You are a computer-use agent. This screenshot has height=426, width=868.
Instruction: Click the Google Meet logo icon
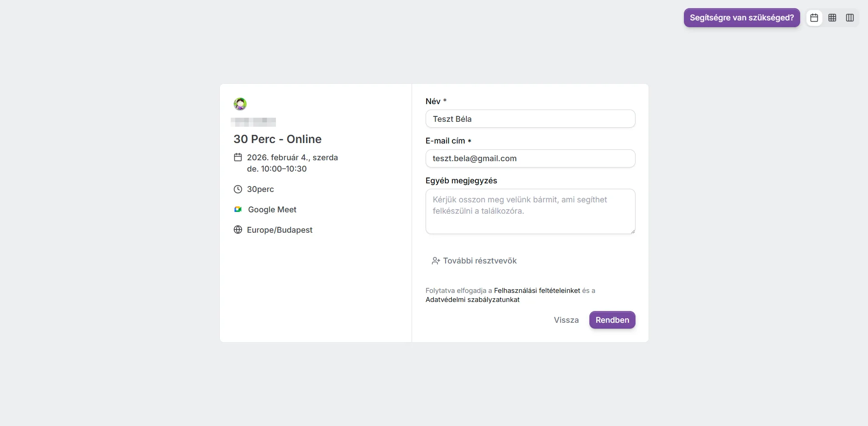coord(238,210)
